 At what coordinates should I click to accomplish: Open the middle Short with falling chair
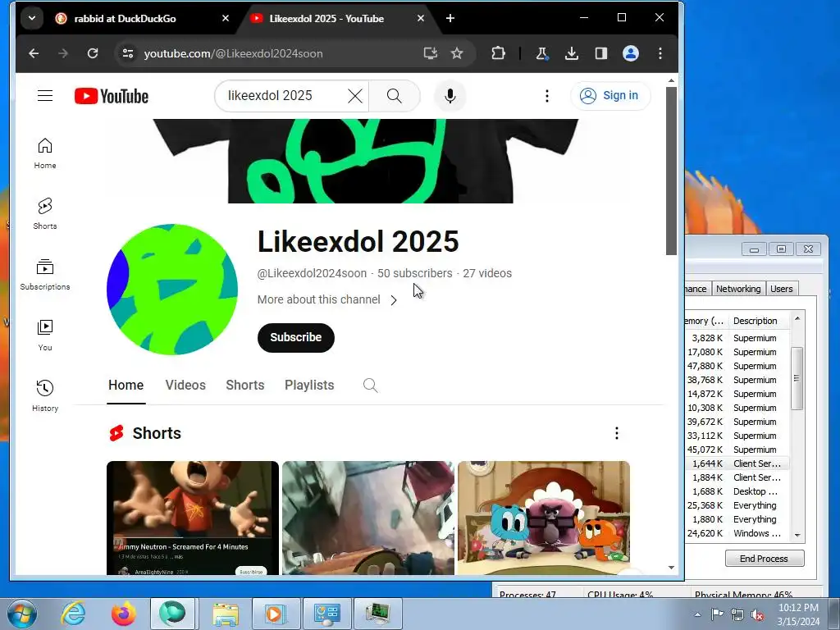368,518
